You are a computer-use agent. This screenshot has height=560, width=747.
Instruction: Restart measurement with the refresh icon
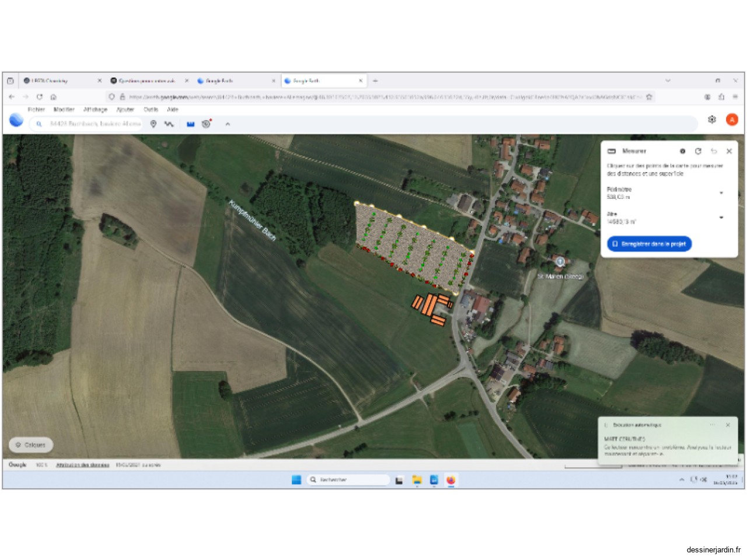pos(698,151)
